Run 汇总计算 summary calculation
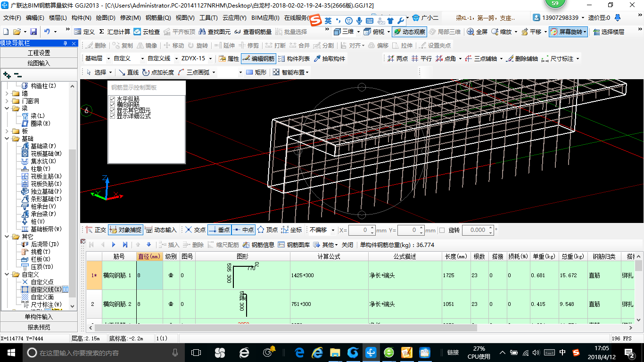The image size is (644, 362). point(115,32)
